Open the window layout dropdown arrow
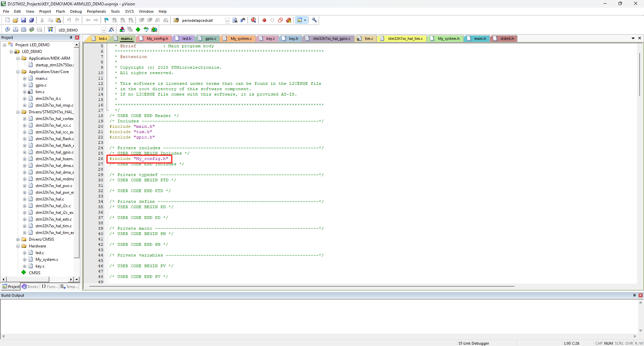This screenshot has width=644, height=346. [305, 20]
